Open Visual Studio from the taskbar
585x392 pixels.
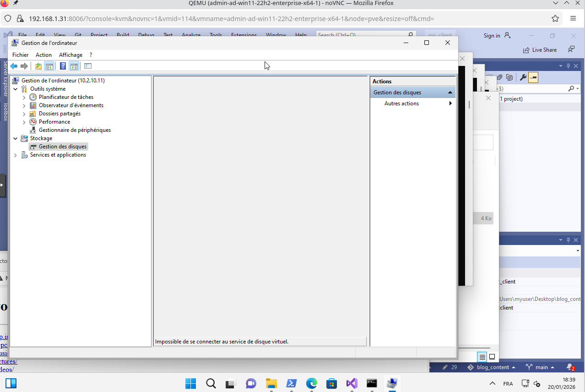point(352,383)
